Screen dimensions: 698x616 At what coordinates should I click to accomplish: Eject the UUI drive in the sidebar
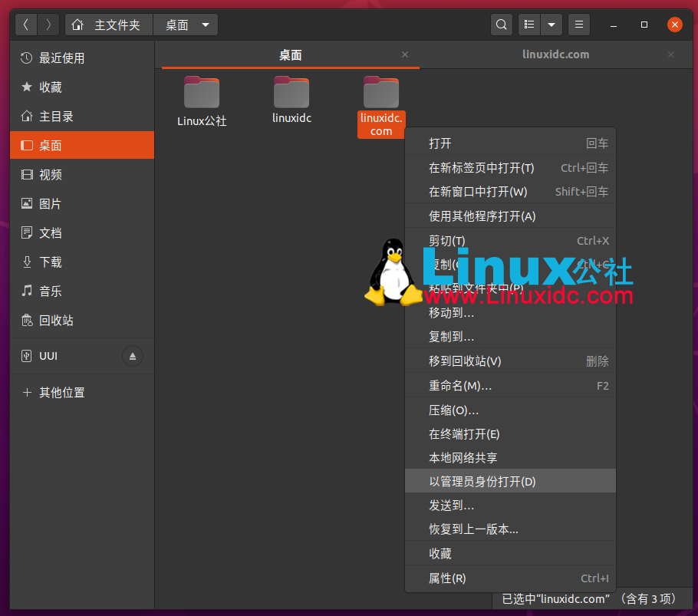coord(133,356)
